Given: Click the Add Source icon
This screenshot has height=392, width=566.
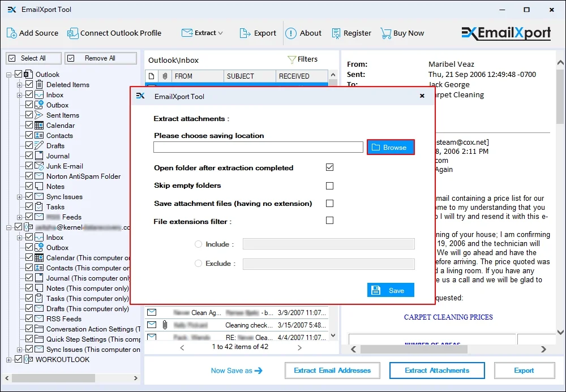Looking at the screenshot, I should click(11, 33).
